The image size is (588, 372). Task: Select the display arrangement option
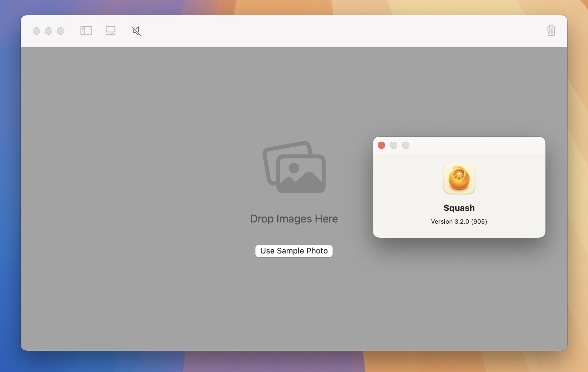[111, 30]
